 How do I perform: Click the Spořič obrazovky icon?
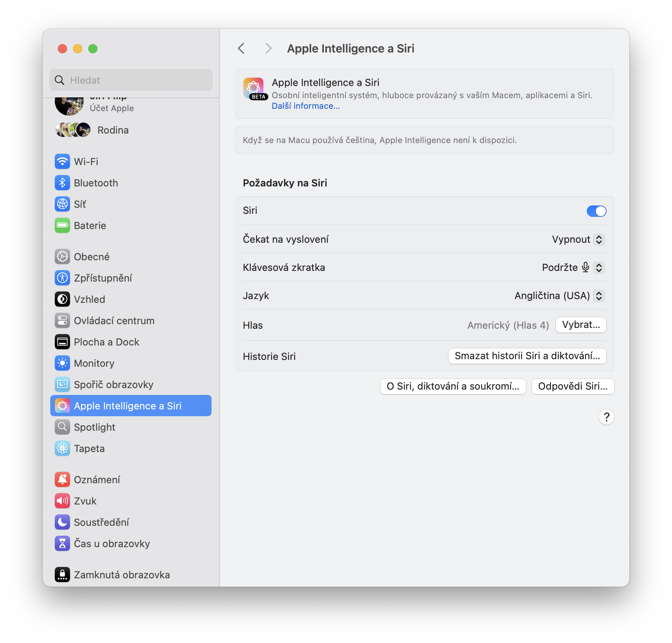click(x=62, y=385)
